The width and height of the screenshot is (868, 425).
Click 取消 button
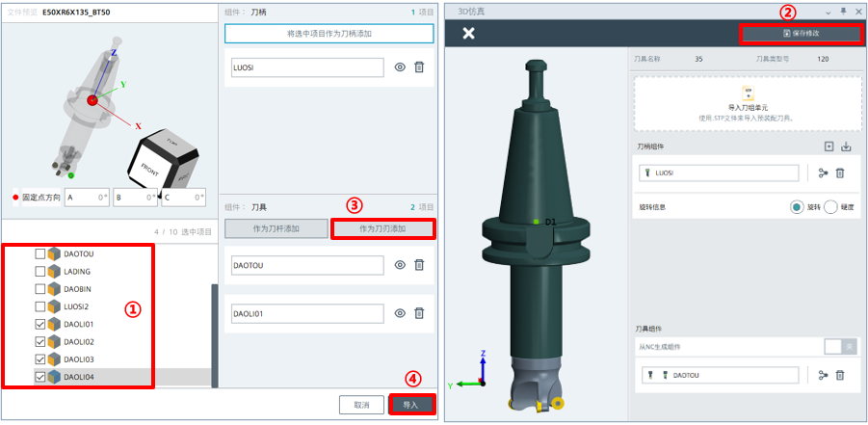click(361, 405)
